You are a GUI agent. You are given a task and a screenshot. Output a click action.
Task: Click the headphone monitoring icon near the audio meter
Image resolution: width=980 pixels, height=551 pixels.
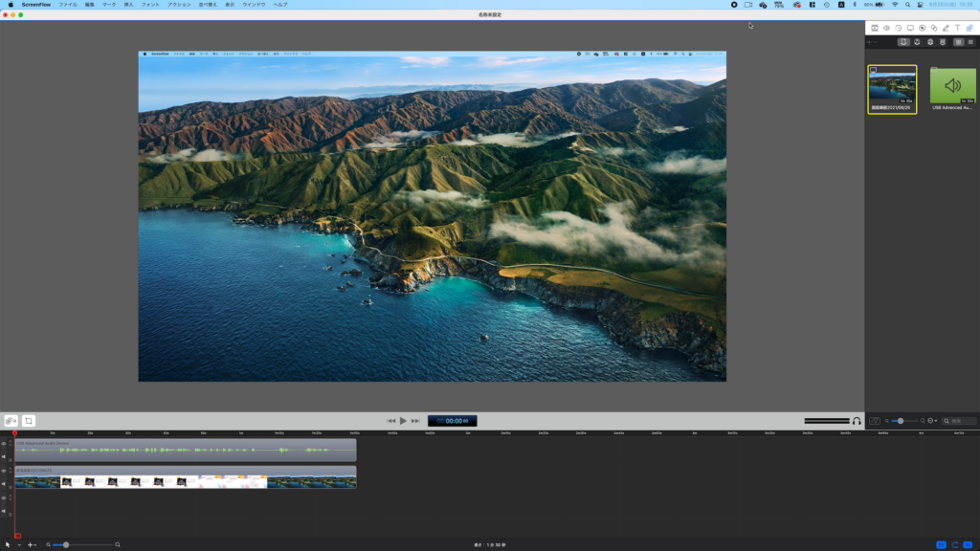[855, 420]
